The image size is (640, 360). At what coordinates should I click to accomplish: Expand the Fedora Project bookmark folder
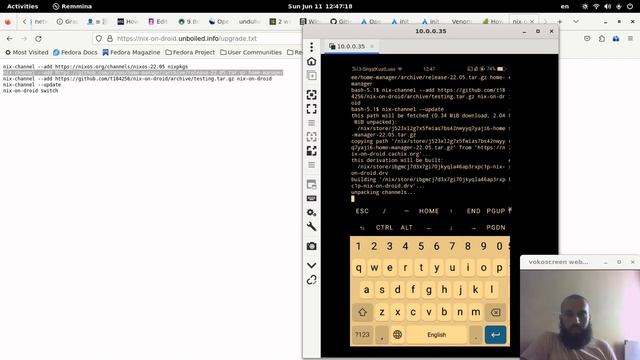pyautogui.click(x=190, y=52)
